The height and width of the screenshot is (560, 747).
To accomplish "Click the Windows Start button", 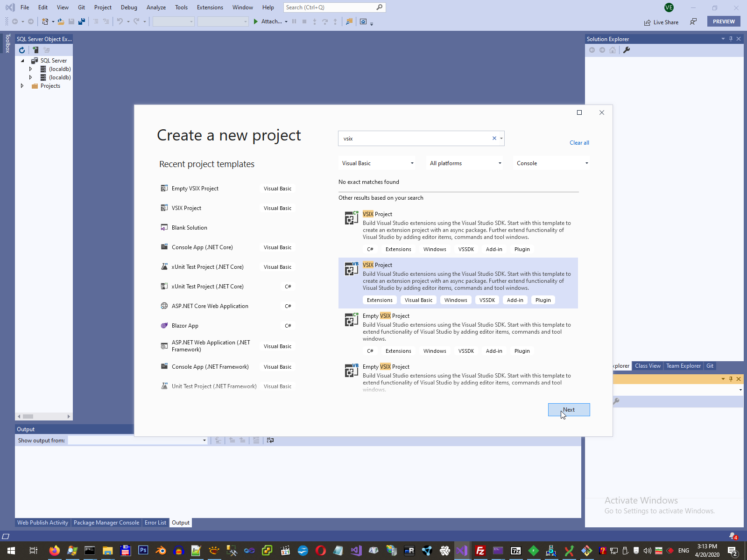I will [11, 551].
